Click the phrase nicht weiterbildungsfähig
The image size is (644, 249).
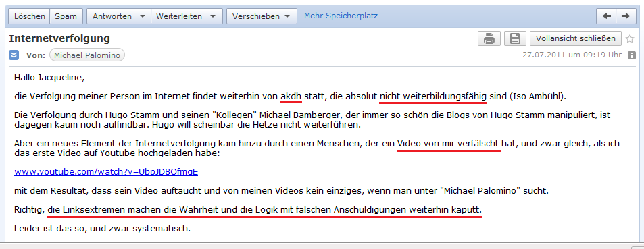click(x=433, y=96)
